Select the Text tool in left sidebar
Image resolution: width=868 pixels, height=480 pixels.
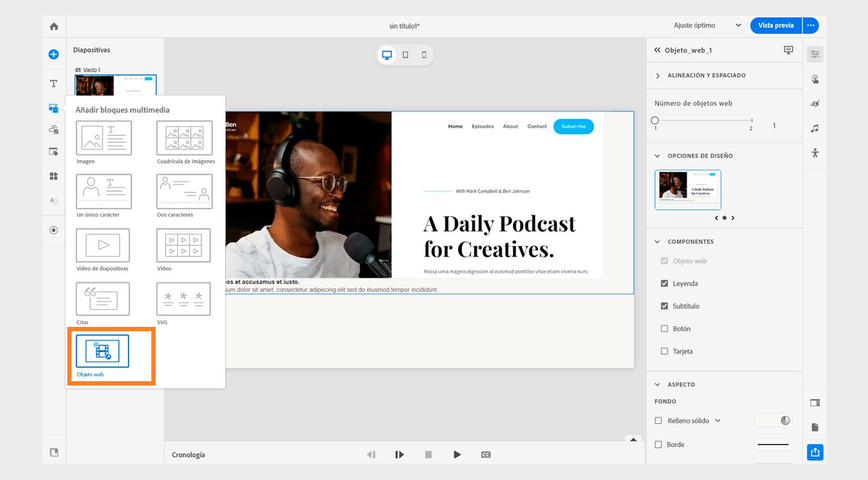click(x=54, y=84)
